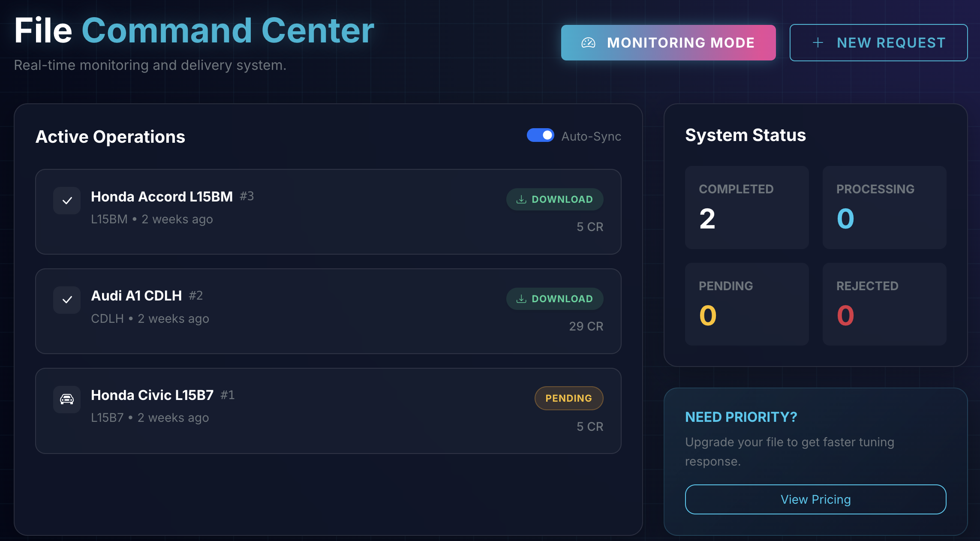The height and width of the screenshot is (541, 980).
Task: Select the checkmark icon beside Audi A1 CDLH
Action: (x=66, y=300)
